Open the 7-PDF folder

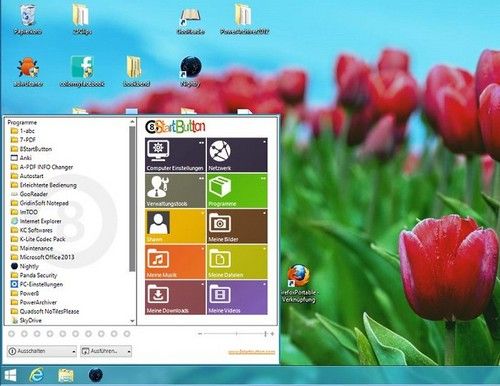click(23, 140)
